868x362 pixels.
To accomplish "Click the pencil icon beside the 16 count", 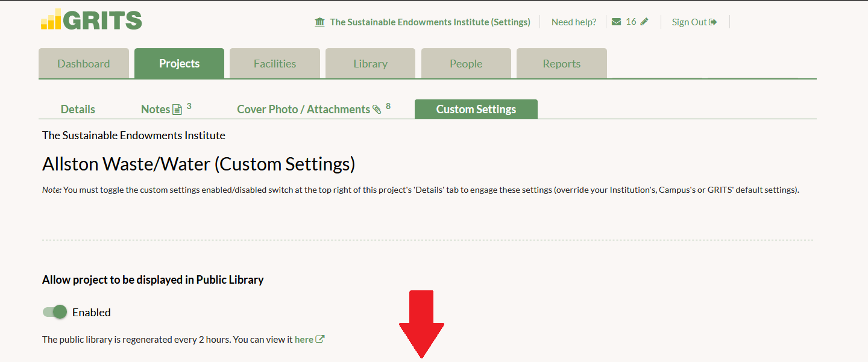I will 644,22.
